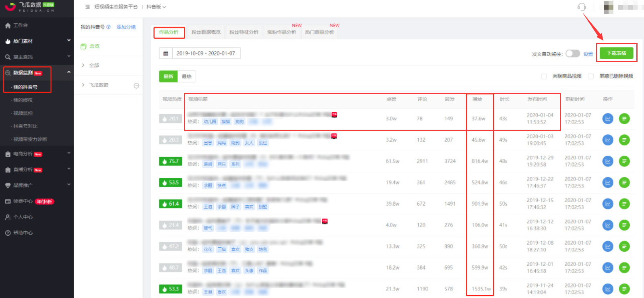Click the 下载表格 button

(616, 53)
